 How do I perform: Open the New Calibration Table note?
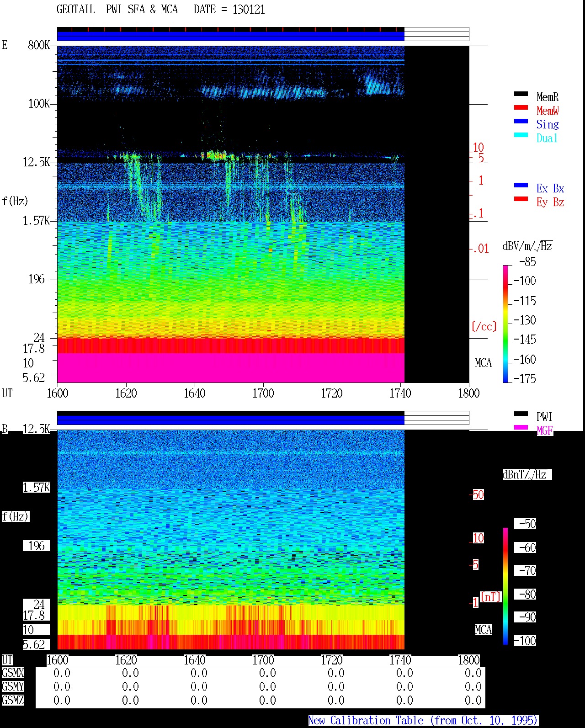tap(423, 721)
